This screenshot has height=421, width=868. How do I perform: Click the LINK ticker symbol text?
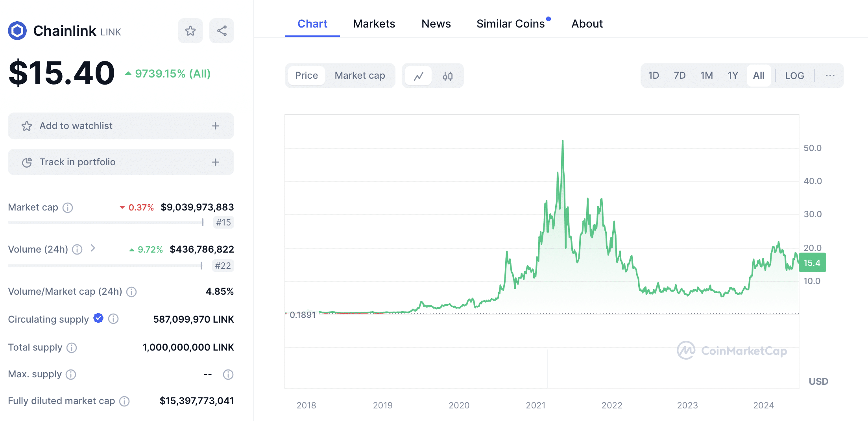point(111,32)
